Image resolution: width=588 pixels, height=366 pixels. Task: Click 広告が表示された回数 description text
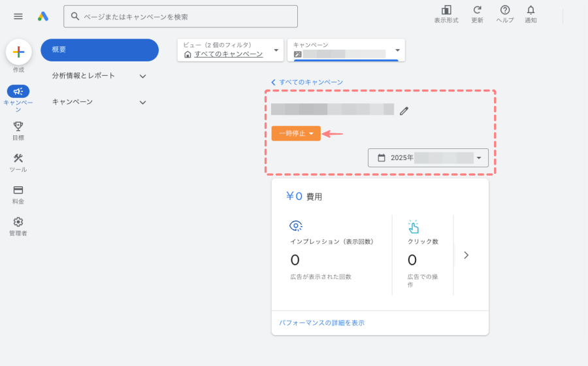[321, 276]
